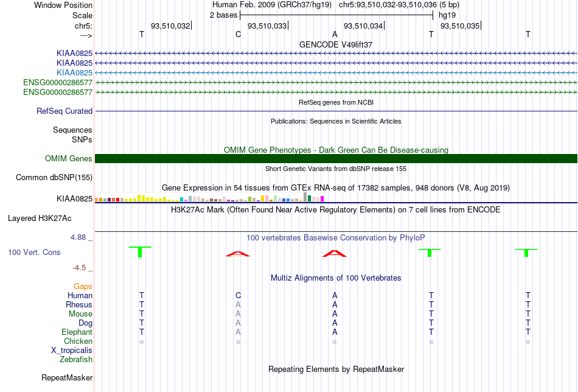This screenshot has height=392, width=578.
Task: Open OMIM Gene Phenotypes track title
Action: click(336, 150)
